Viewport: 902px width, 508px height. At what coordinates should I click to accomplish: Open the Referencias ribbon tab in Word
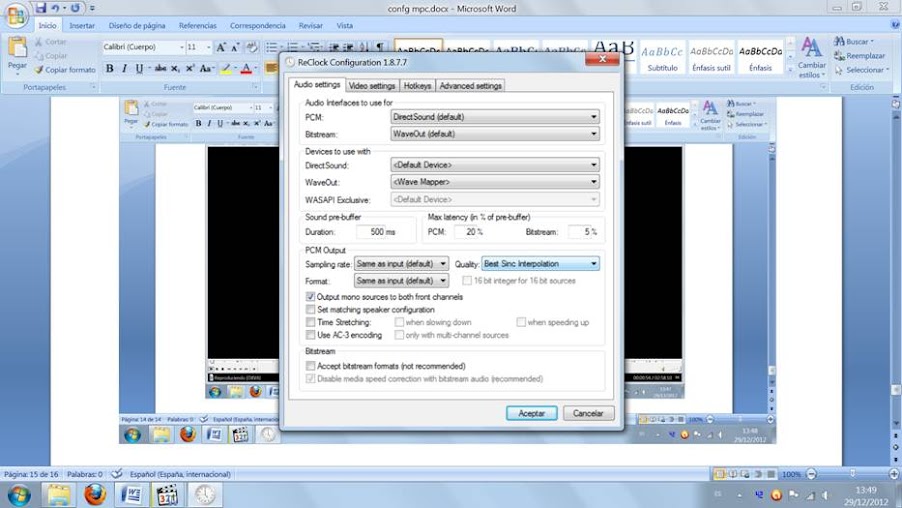click(x=198, y=25)
